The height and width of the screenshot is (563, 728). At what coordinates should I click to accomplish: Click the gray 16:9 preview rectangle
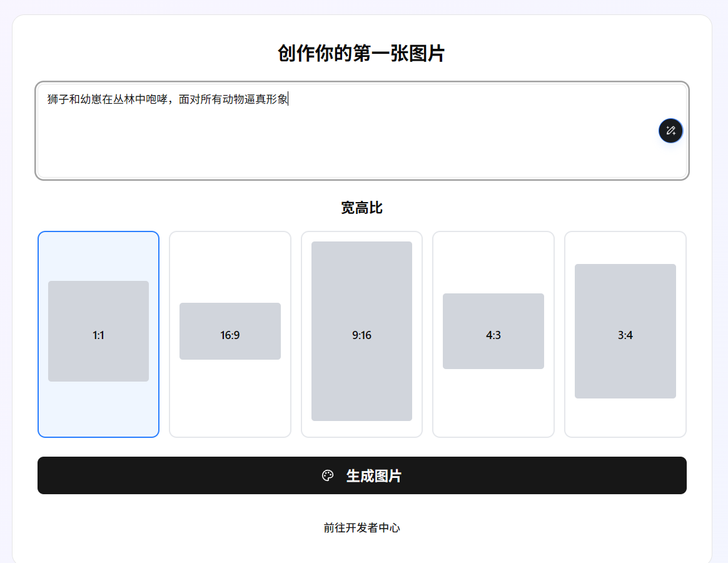[x=230, y=332]
